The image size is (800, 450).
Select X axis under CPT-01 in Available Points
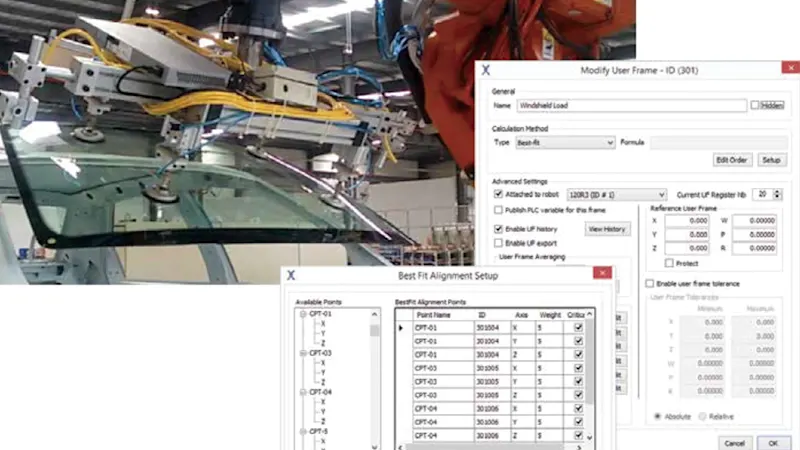coord(323,323)
